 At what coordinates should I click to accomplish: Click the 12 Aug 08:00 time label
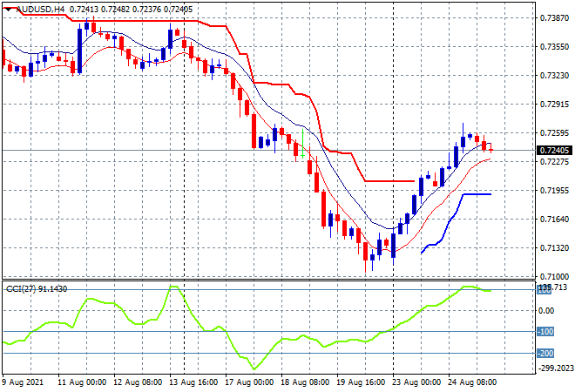[x=138, y=382]
